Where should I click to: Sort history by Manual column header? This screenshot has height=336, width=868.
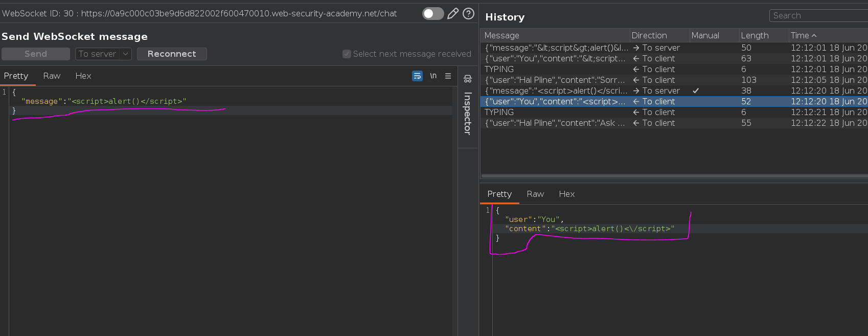(714, 35)
